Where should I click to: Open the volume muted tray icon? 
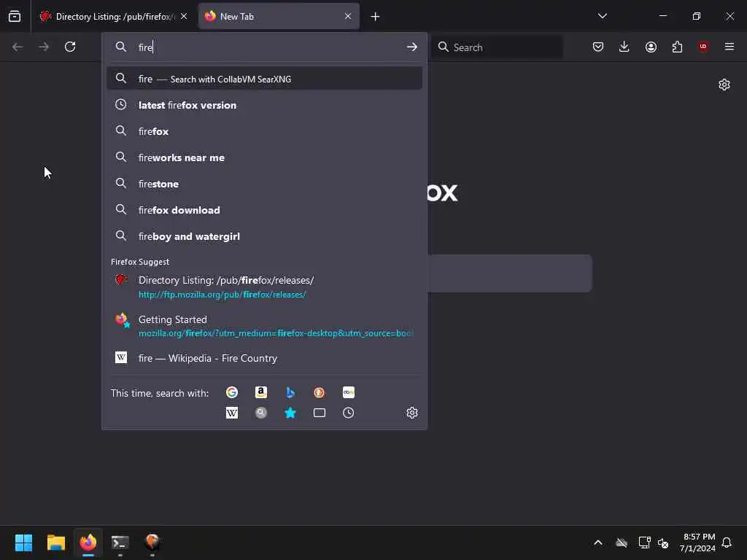coord(663,542)
